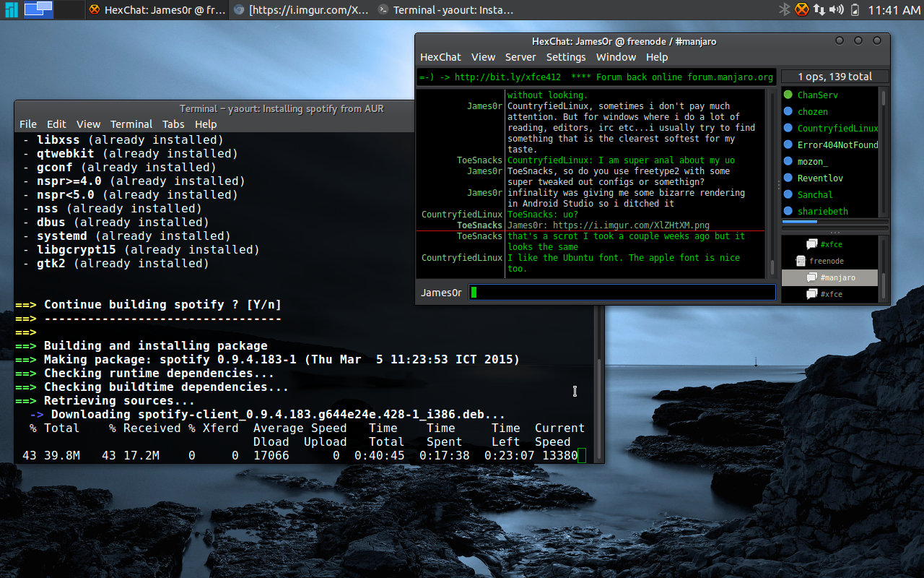
Task: Click the "1 ops, 139 total" label
Action: [x=834, y=77]
